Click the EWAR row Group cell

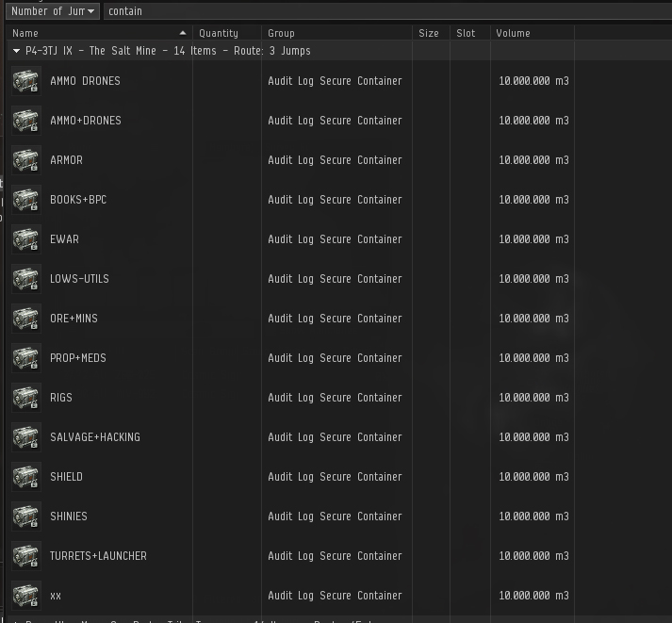pyautogui.click(x=336, y=239)
